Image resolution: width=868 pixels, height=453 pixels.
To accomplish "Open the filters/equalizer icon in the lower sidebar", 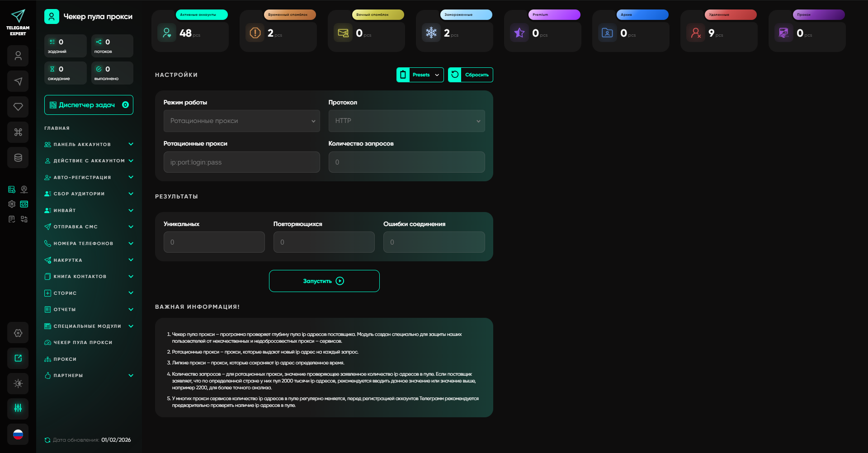I will click(18, 409).
